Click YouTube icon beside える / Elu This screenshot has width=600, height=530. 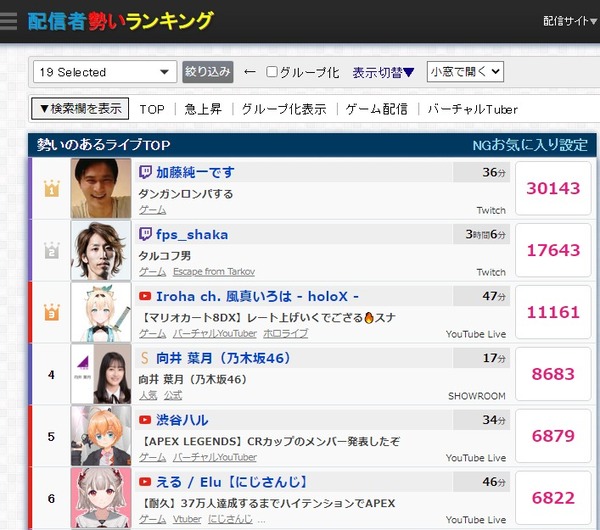tap(145, 482)
